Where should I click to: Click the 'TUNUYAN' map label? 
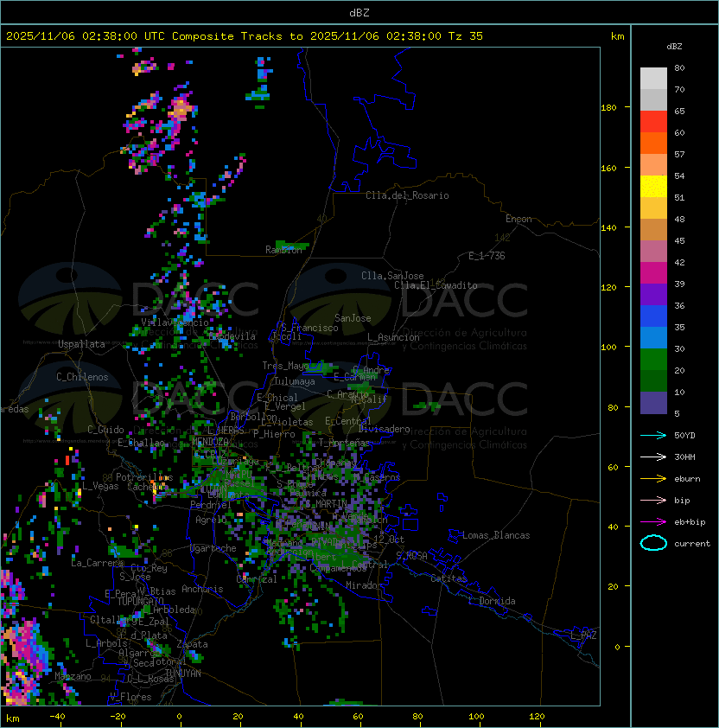(183, 674)
